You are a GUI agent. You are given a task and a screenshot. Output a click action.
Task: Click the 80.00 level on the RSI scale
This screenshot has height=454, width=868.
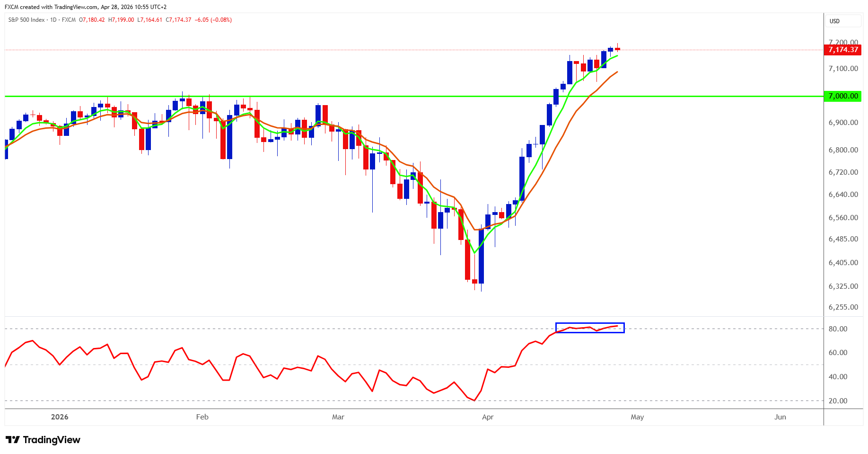coord(838,329)
